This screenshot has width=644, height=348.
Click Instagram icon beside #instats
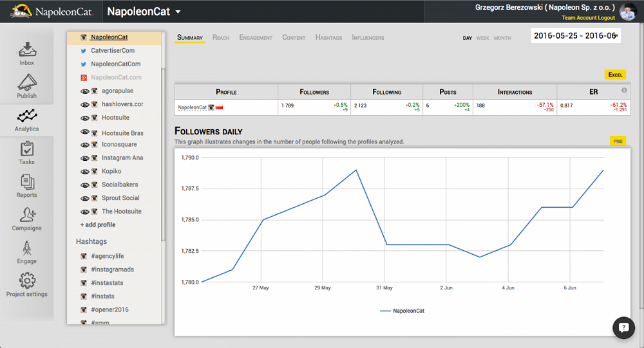pos(83,297)
